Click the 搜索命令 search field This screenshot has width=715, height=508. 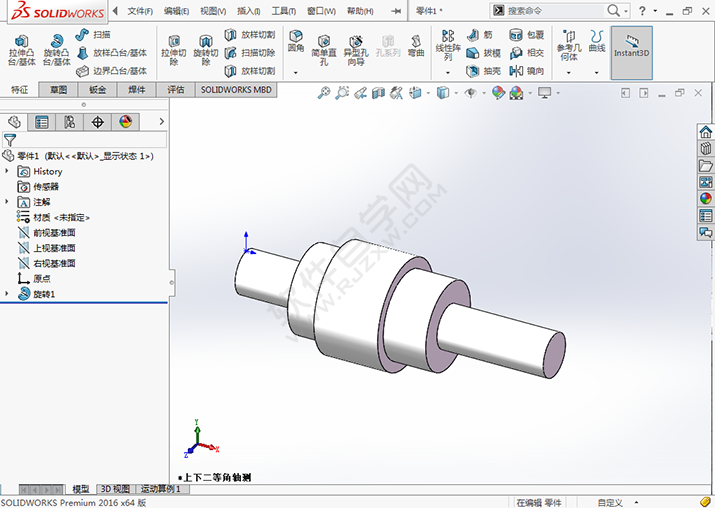click(x=554, y=10)
